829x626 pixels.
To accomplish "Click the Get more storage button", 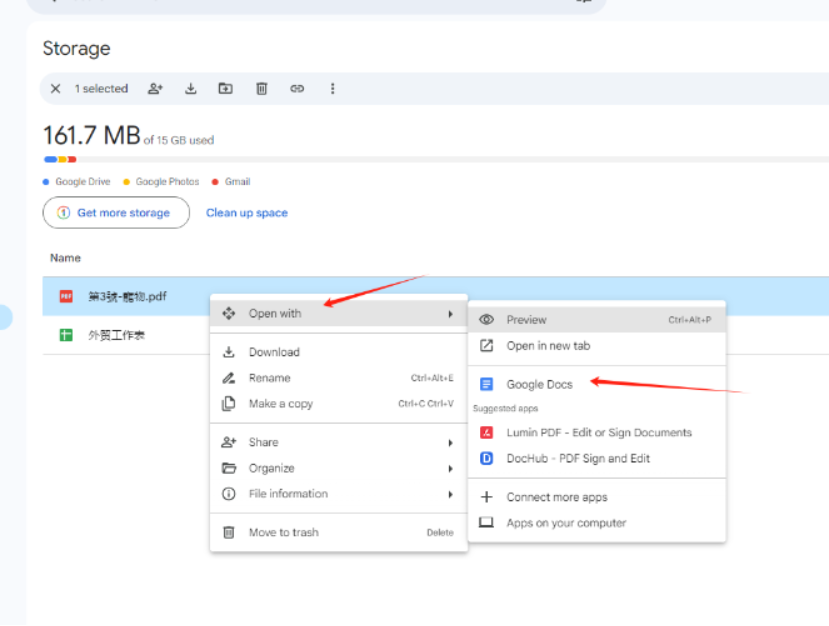I will (x=115, y=213).
